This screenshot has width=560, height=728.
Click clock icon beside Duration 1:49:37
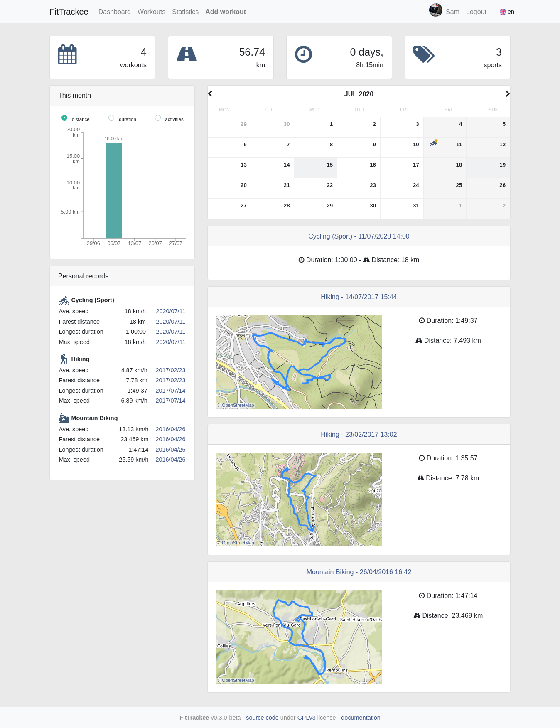[x=422, y=320]
